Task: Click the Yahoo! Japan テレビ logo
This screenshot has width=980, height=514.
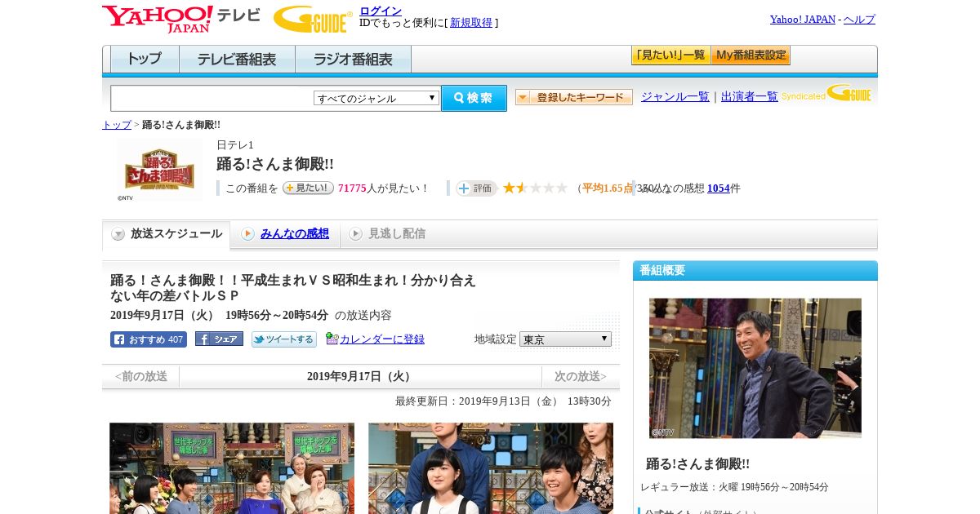Action: [x=181, y=19]
